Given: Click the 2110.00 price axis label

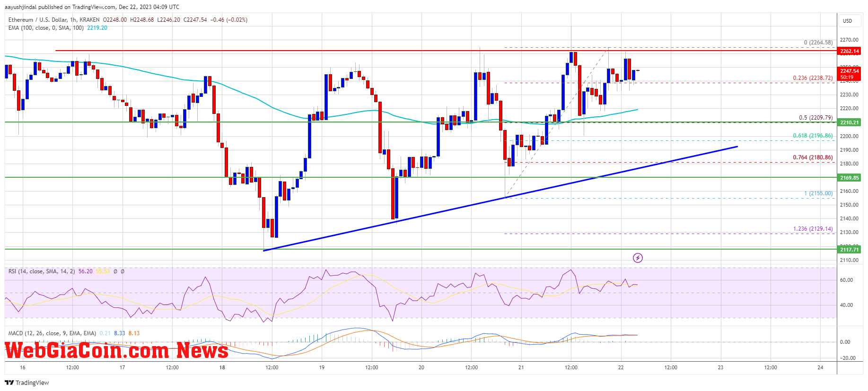Looking at the screenshot, I should click(x=849, y=260).
